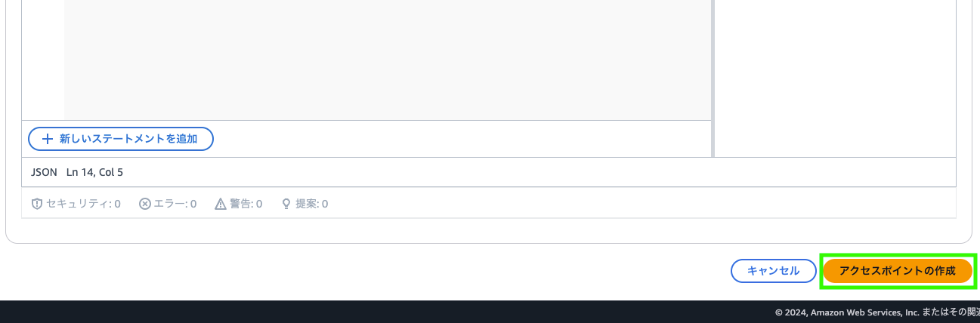The width and height of the screenshot is (980, 323).
Task: Click the editor's left line-number gutter
Action: 43,60
